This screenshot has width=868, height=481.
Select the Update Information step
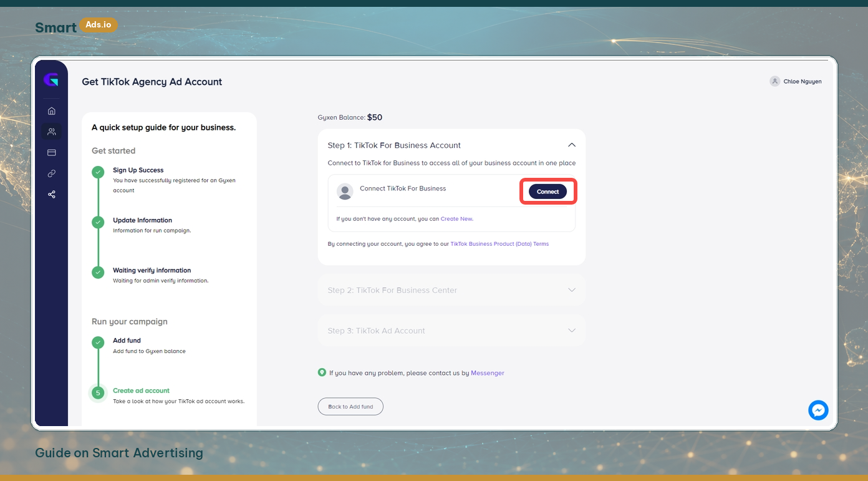142,220
